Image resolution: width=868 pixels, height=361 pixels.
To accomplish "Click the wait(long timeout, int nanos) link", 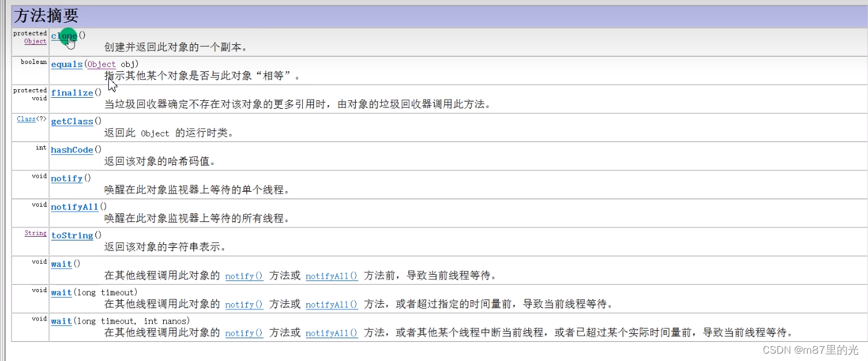I will (60, 320).
